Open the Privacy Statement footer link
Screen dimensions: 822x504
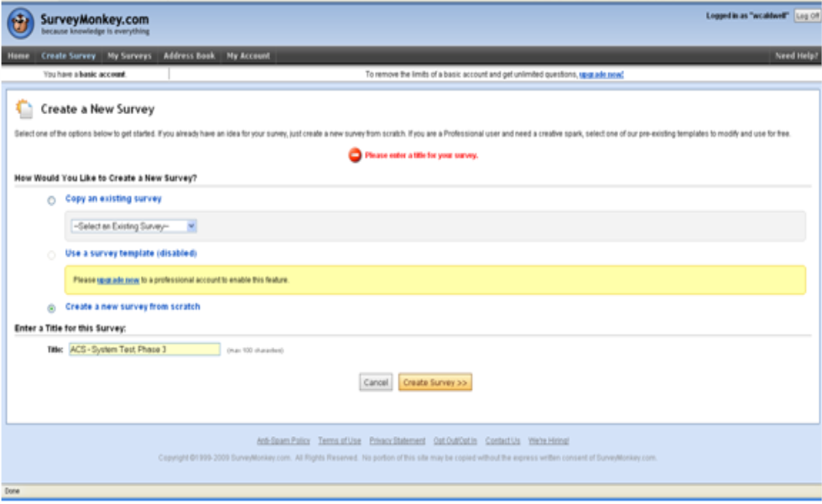[x=398, y=441]
